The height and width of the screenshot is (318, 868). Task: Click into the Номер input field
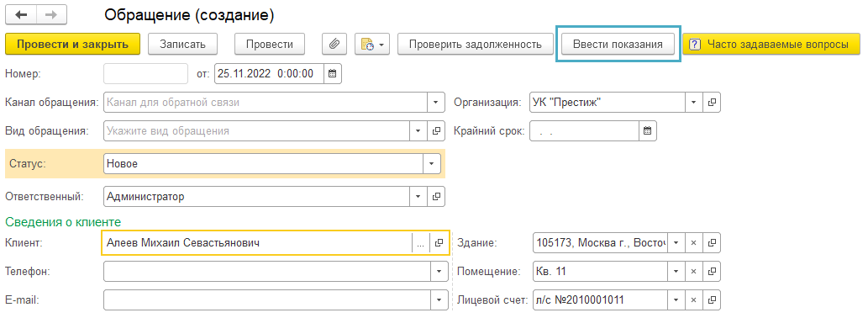click(146, 73)
